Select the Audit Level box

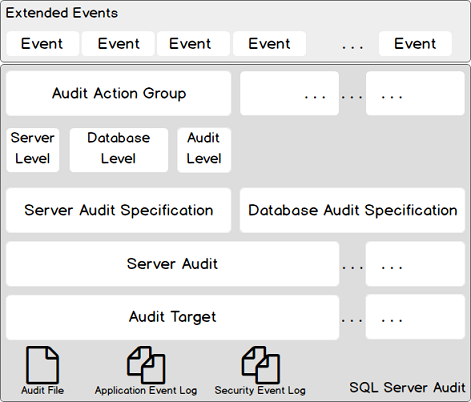[x=204, y=150]
